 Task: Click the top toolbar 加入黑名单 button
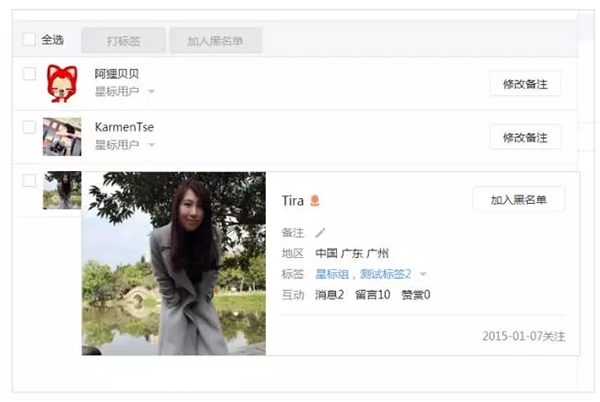tap(215, 40)
